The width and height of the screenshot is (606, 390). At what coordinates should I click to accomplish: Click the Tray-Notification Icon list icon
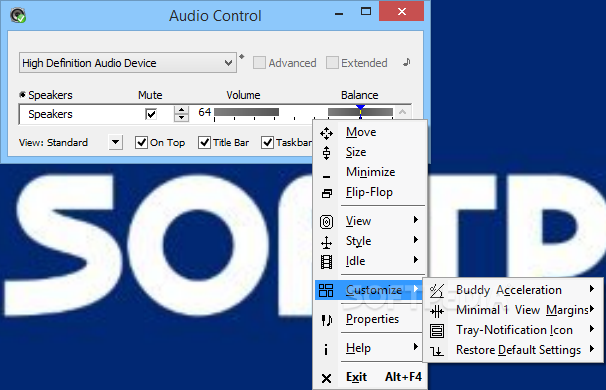coord(437,331)
